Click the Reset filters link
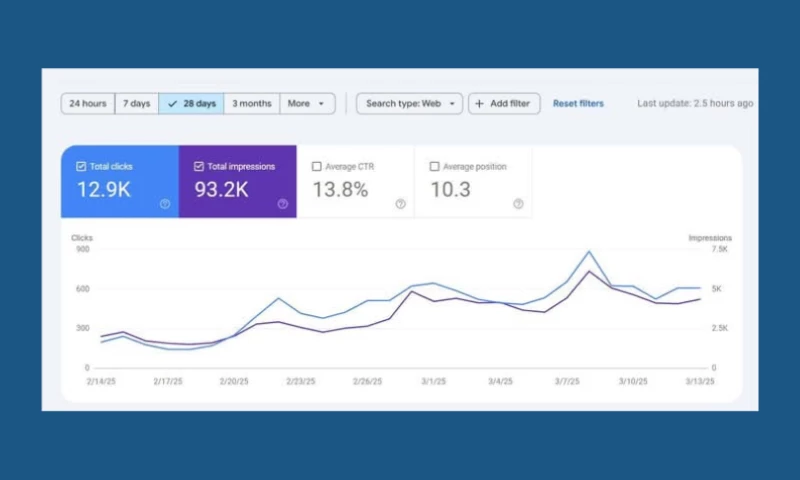The image size is (800, 480). point(578,103)
